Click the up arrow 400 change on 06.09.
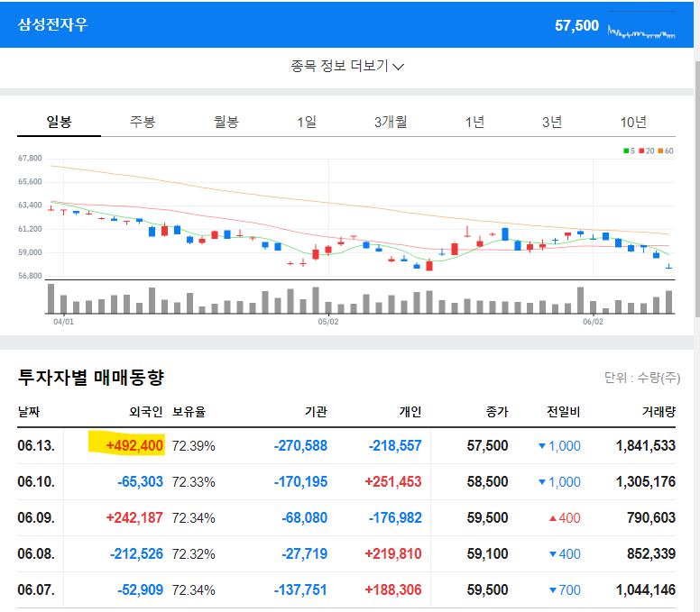700x612 pixels. (x=565, y=518)
